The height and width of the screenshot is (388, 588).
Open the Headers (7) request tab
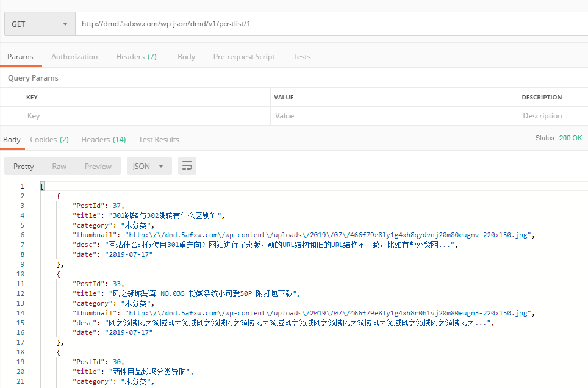135,56
